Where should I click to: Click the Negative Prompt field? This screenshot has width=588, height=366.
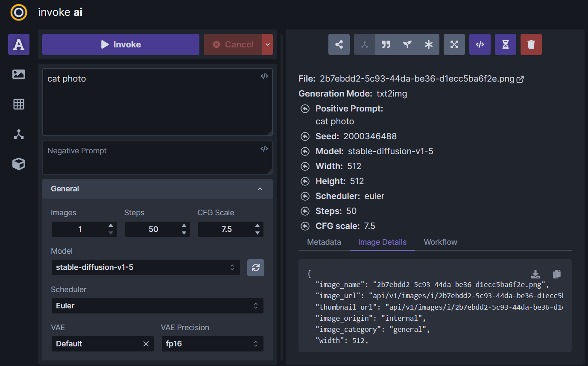149,157
